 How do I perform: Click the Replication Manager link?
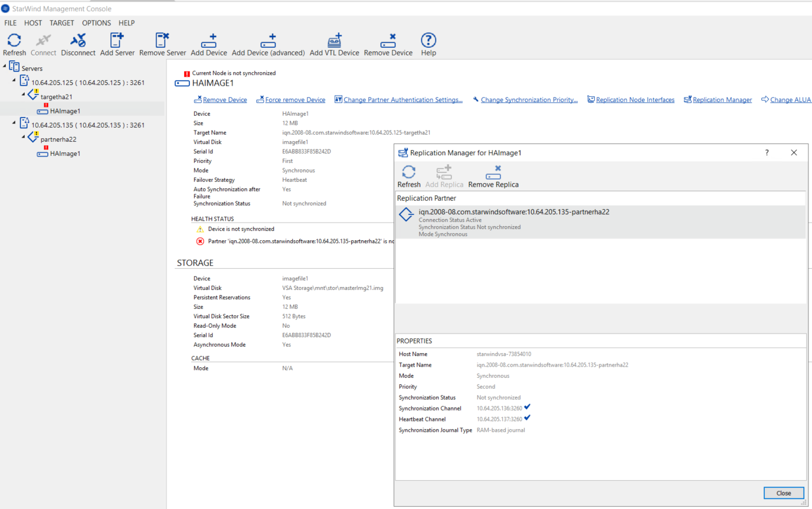[x=722, y=100]
